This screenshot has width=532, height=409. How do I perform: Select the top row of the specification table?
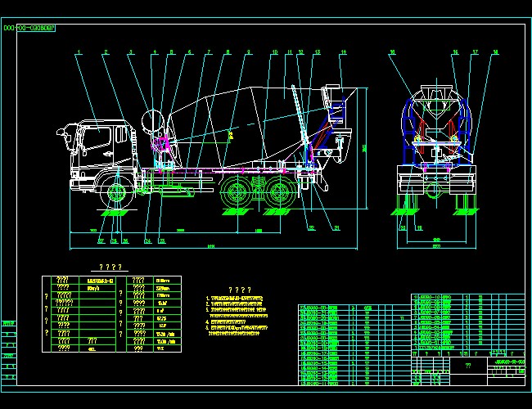pyautogui.click(x=111, y=280)
